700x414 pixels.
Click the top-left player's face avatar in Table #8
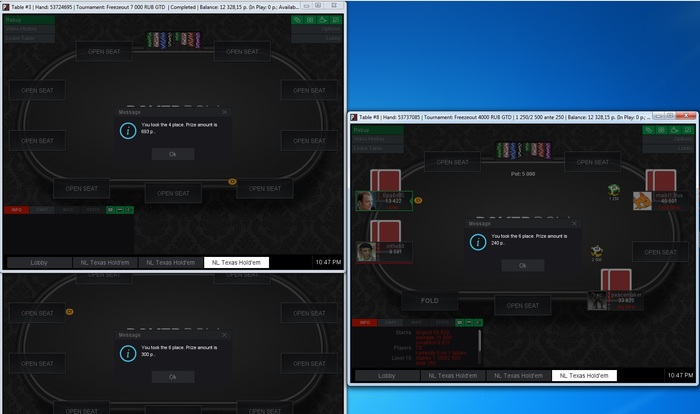pyautogui.click(x=365, y=201)
